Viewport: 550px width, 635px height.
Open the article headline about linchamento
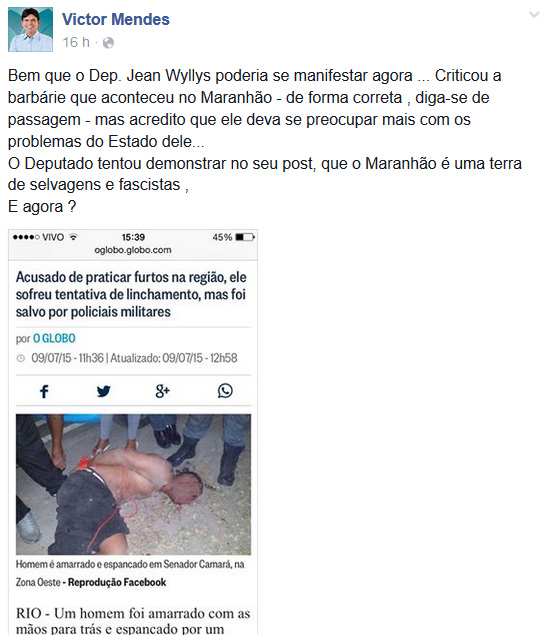coord(131,294)
